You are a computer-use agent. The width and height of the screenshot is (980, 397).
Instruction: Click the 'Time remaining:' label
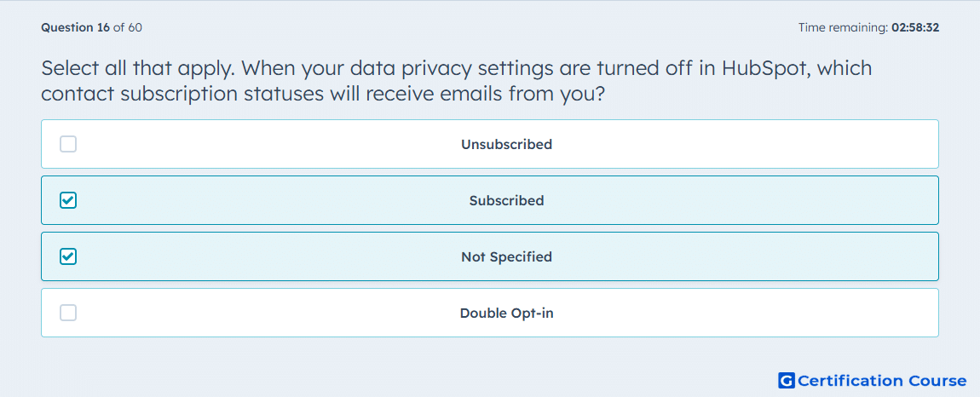(x=843, y=27)
